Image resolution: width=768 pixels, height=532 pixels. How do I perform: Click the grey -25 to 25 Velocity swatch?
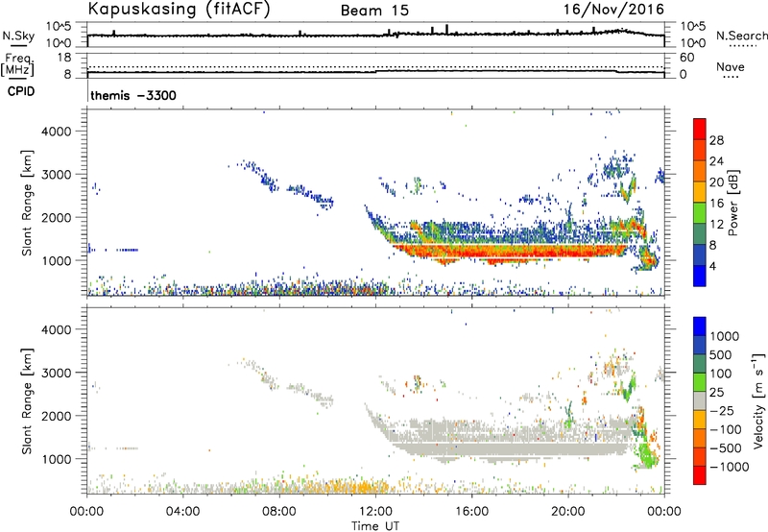[700, 400]
